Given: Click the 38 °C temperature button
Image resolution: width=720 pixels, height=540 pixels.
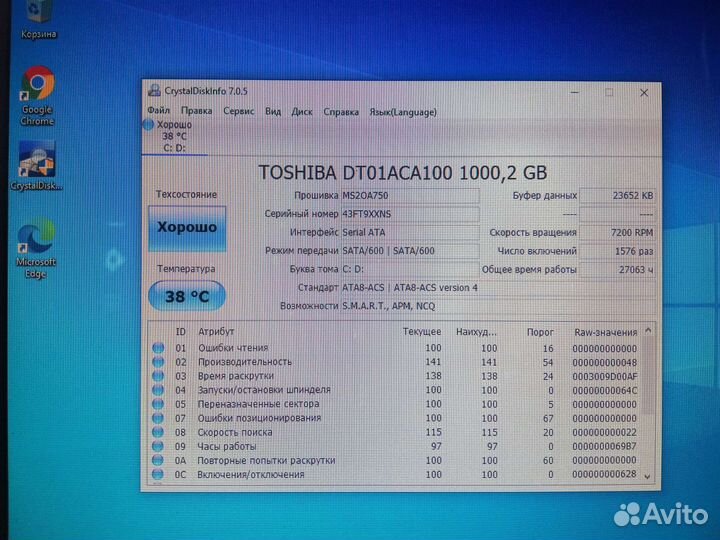Looking at the screenshot, I should coord(187,296).
